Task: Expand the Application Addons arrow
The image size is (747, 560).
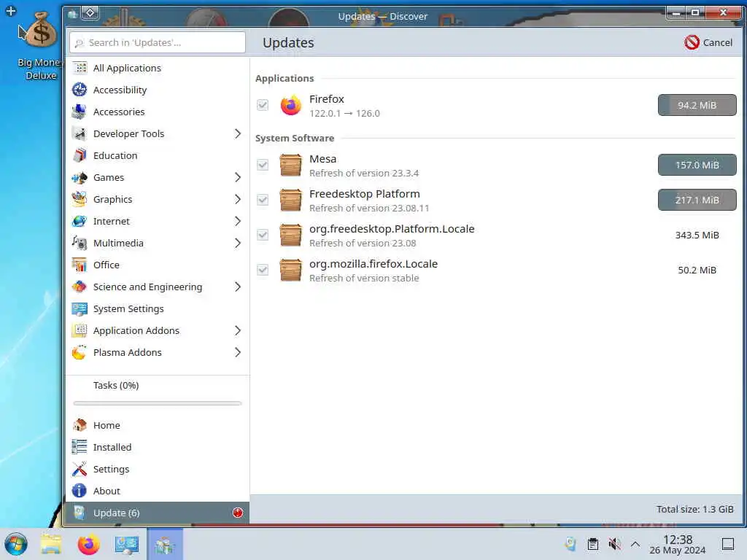Action: 238,330
